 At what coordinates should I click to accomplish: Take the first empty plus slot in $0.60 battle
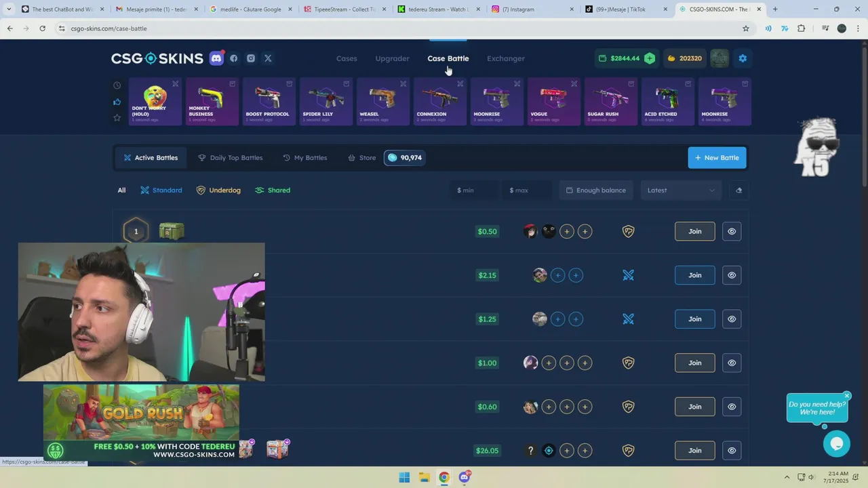point(549,407)
